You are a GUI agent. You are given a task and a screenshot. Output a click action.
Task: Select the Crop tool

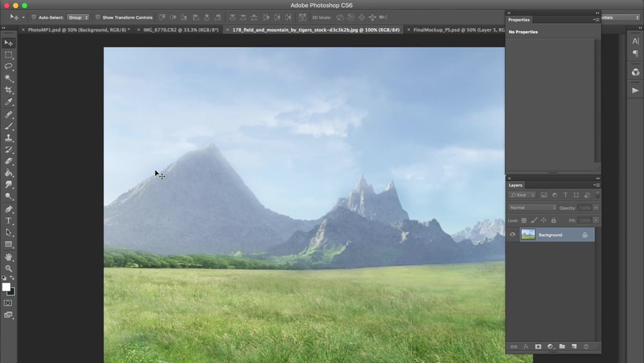click(x=9, y=90)
